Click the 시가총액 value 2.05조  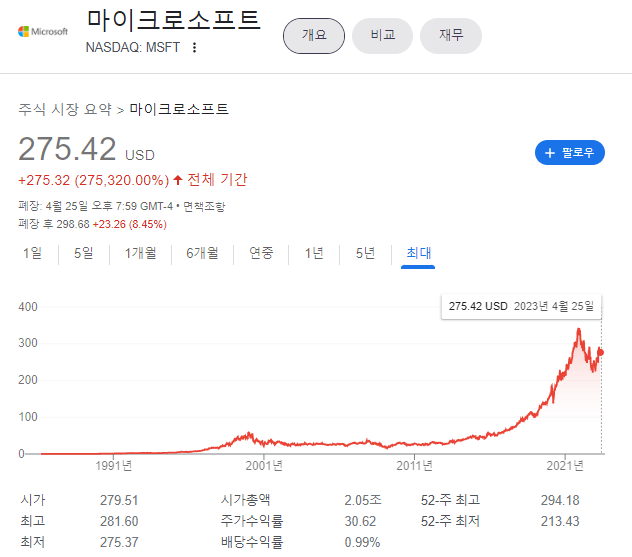(x=362, y=501)
